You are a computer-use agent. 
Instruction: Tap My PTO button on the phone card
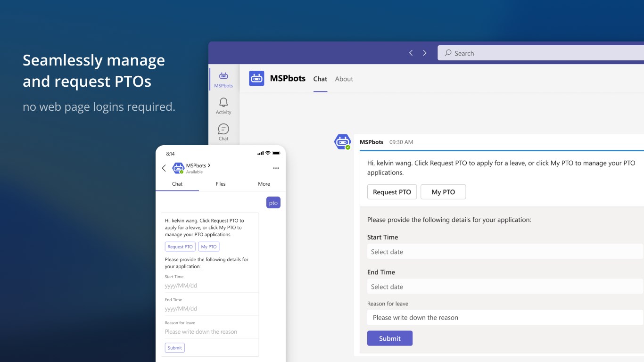pyautogui.click(x=209, y=247)
